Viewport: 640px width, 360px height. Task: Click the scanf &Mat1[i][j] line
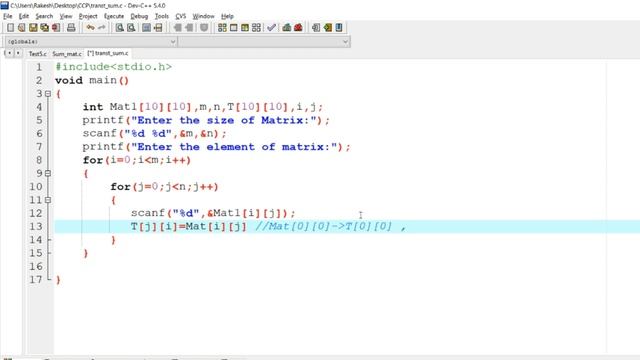pyautogui.click(x=213, y=213)
